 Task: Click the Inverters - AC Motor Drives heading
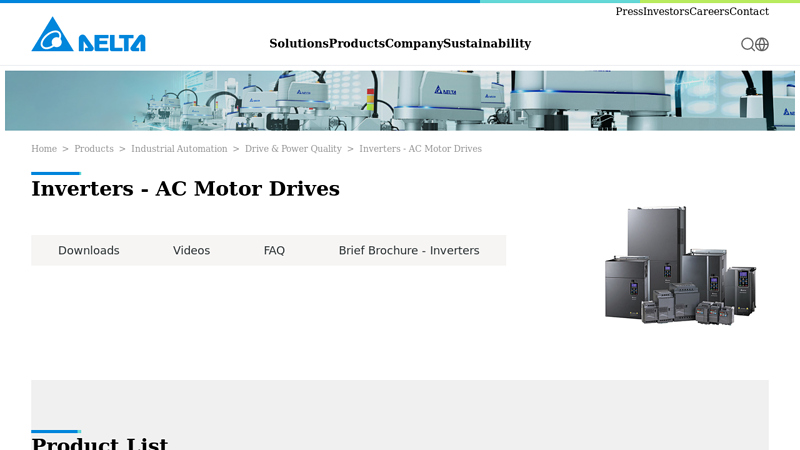point(185,188)
